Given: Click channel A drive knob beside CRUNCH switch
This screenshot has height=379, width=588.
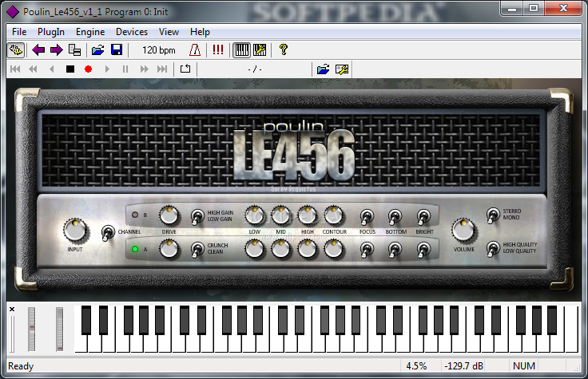Looking at the screenshot, I should (169, 249).
